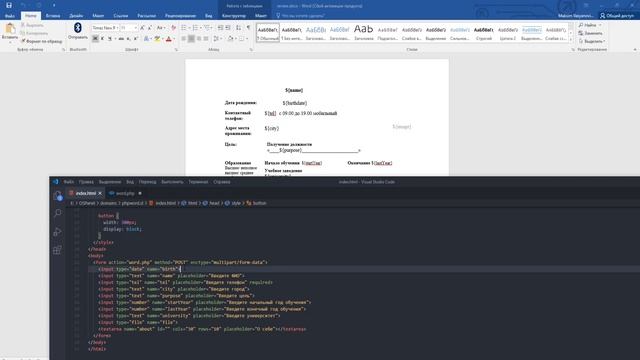Toggle subscript formatting
The width and height of the screenshot is (640, 360).
[x=128, y=38]
